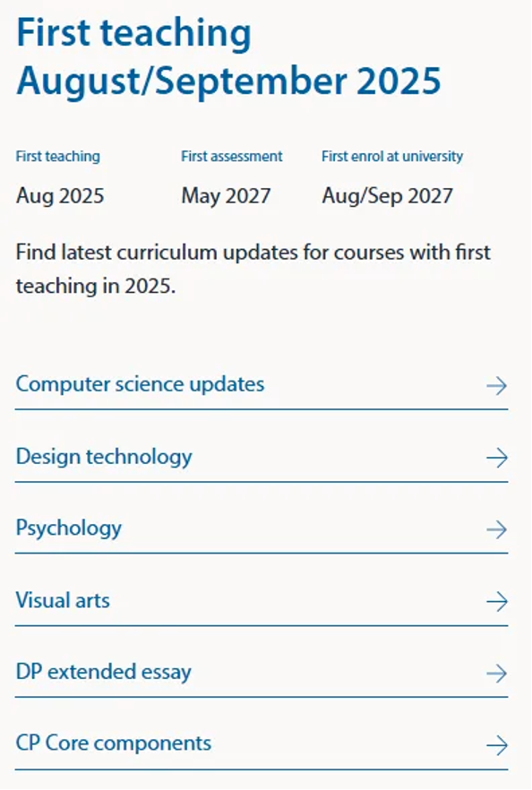Click the small First teaching label
Viewport: 532px width, 790px height.
[x=58, y=156]
